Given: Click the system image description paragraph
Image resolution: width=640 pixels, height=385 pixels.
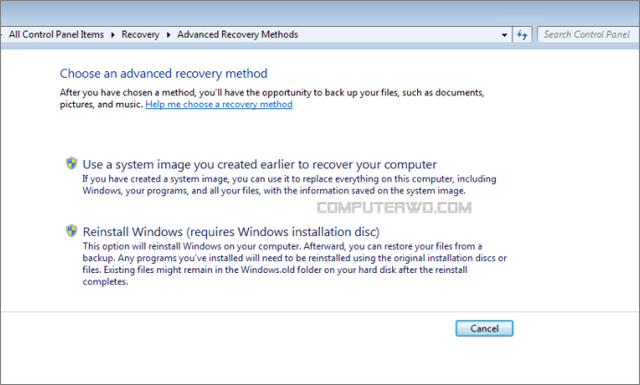Looking at the screenshot, I should point(289,185).
